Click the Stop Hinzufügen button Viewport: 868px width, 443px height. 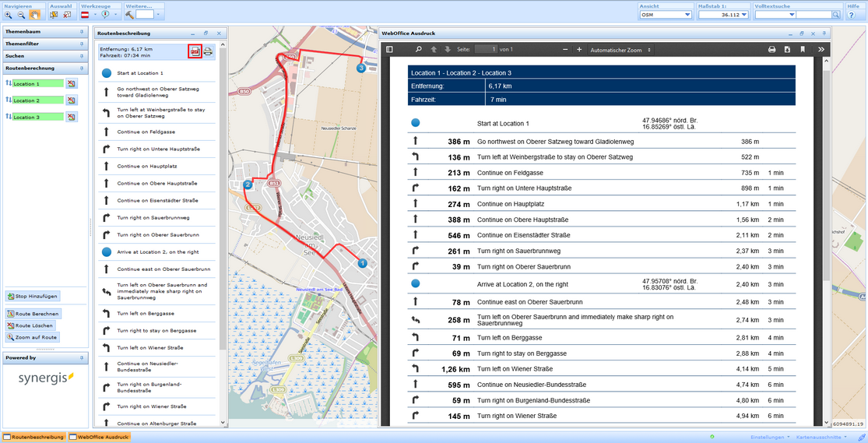click(x=33, y=297)
